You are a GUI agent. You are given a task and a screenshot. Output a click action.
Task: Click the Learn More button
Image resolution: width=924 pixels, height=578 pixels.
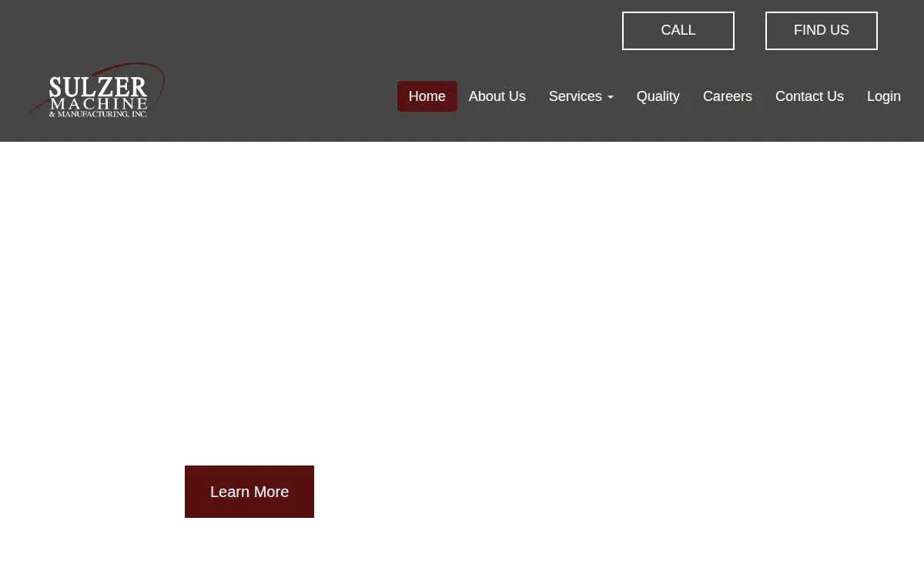249,492
